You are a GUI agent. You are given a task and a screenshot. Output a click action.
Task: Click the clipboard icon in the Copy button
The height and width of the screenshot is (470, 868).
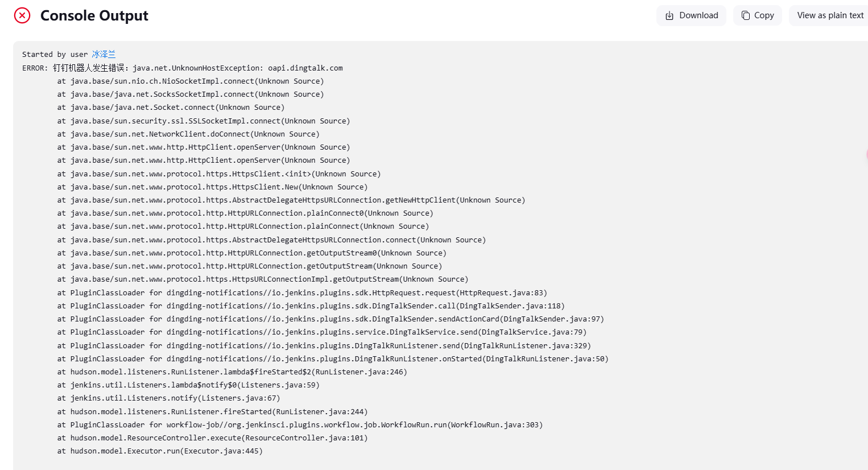pos(745,15)
